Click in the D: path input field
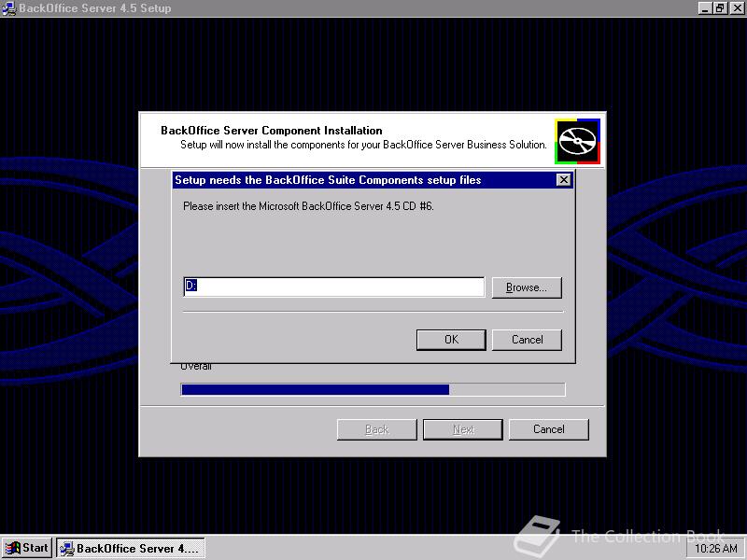 [x=334, y=287]
